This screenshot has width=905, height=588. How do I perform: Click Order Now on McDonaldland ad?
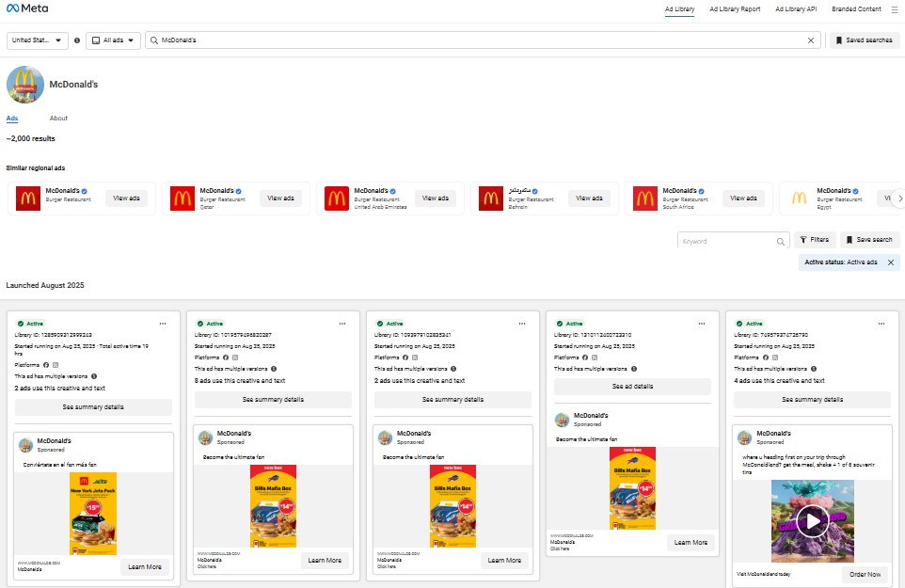pos(865,575)
